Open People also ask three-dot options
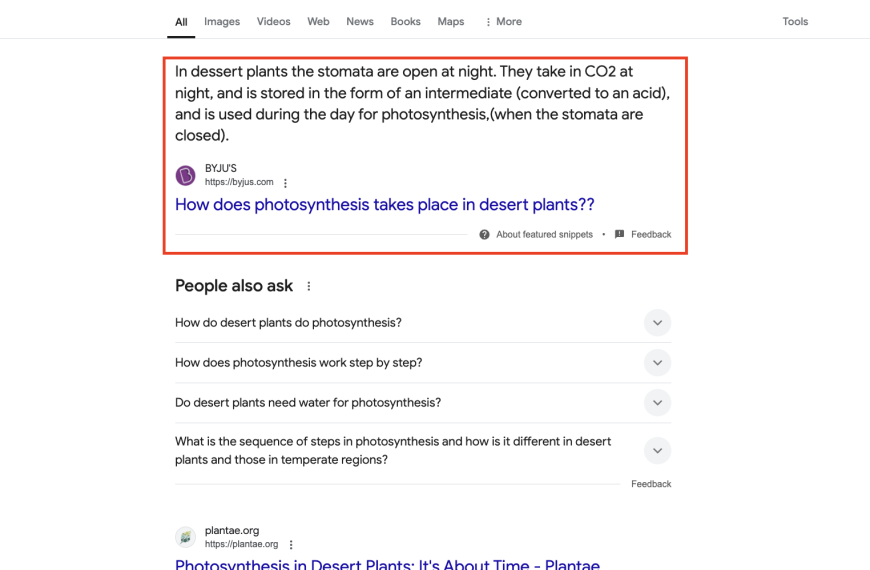870x570 pixels. [x=308, y=286]
